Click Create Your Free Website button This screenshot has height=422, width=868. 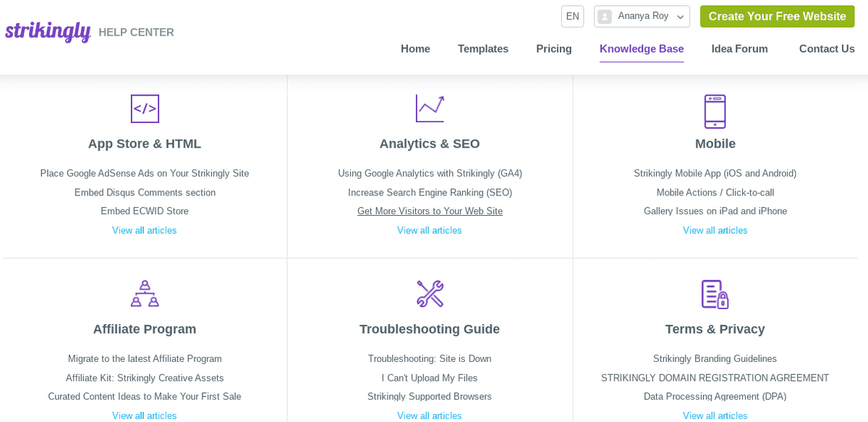pyautogui.click(x=777, y=17)
